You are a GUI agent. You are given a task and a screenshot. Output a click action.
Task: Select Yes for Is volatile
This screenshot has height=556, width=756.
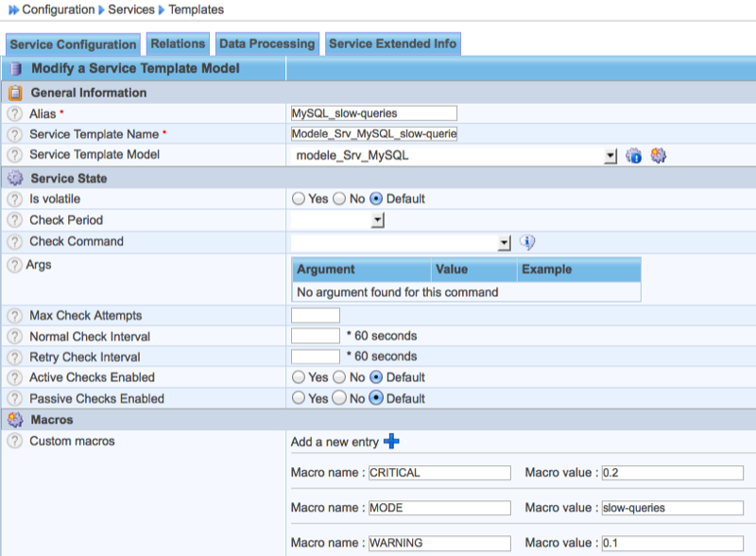pos(299,199)
